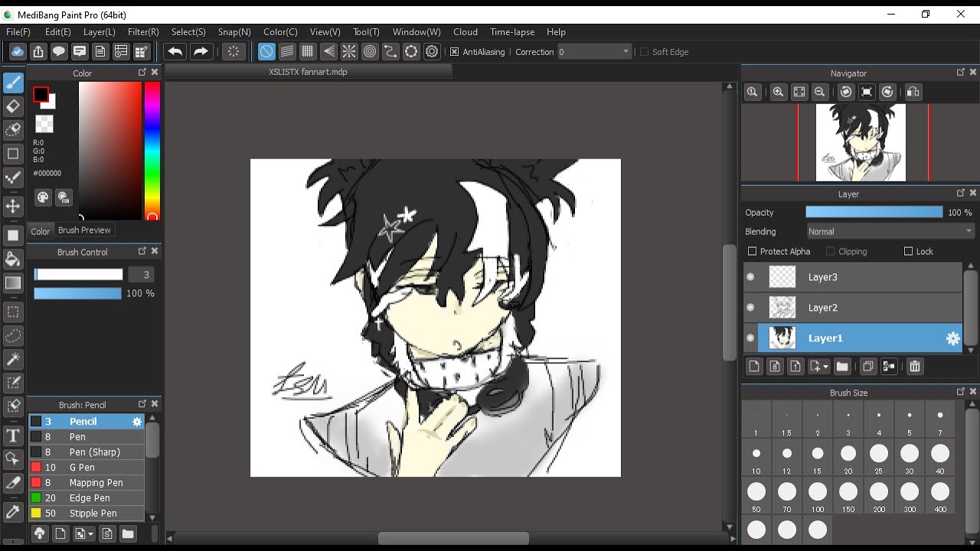The height and width of the screenshot is (551, 980).
Task: Open the Layer(L) menu
Action: [x=100, y=32]
